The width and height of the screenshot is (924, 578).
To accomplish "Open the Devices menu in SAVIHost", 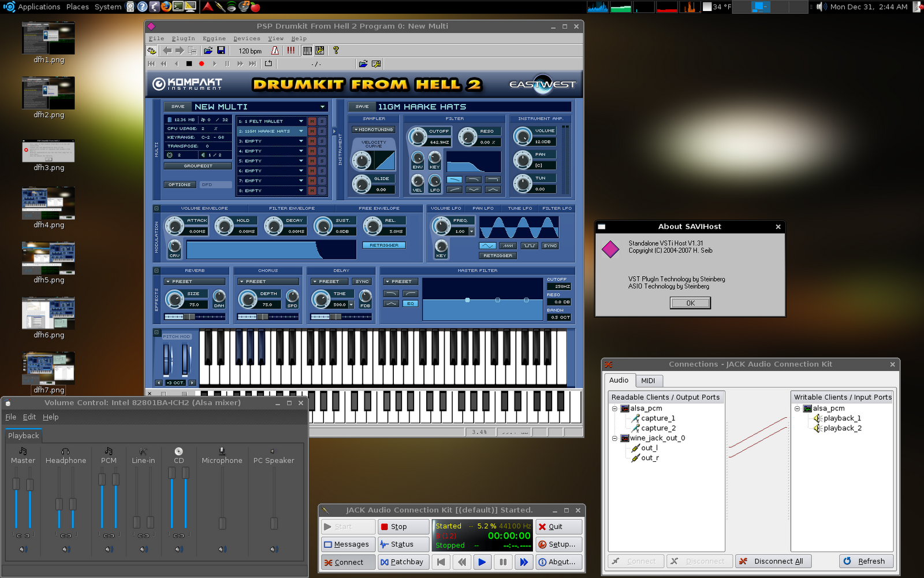I will 247,39.
